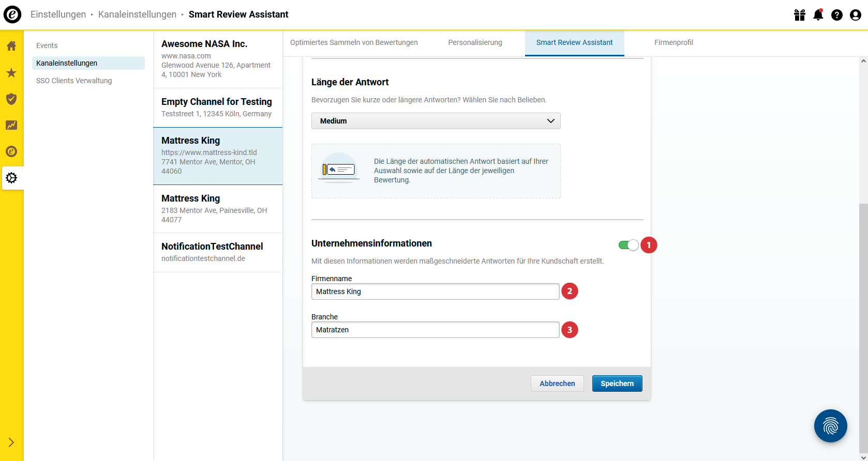Select Mattress King channel at 2183 Mentor Ave
Screen dimensions: 868x461
point(218,209)
